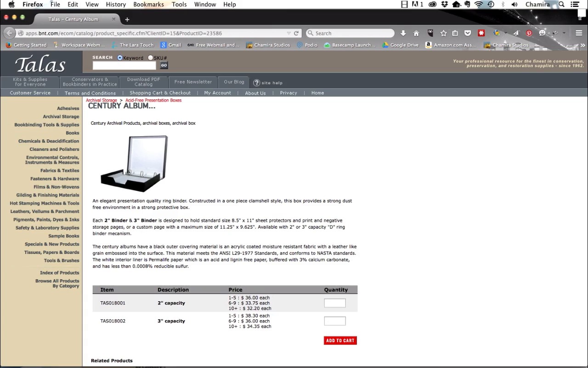
Task: Click quantity field for TAS018002
Action: (335, 321)
